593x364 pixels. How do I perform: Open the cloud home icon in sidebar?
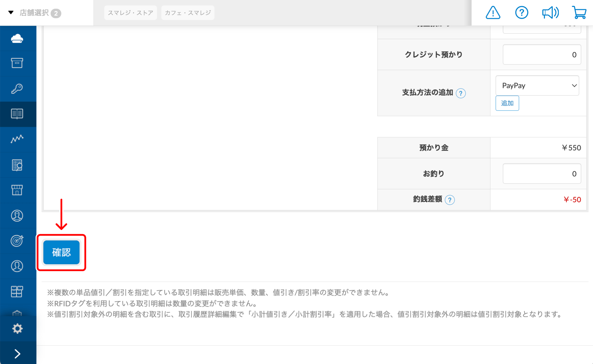click(17, 38)
